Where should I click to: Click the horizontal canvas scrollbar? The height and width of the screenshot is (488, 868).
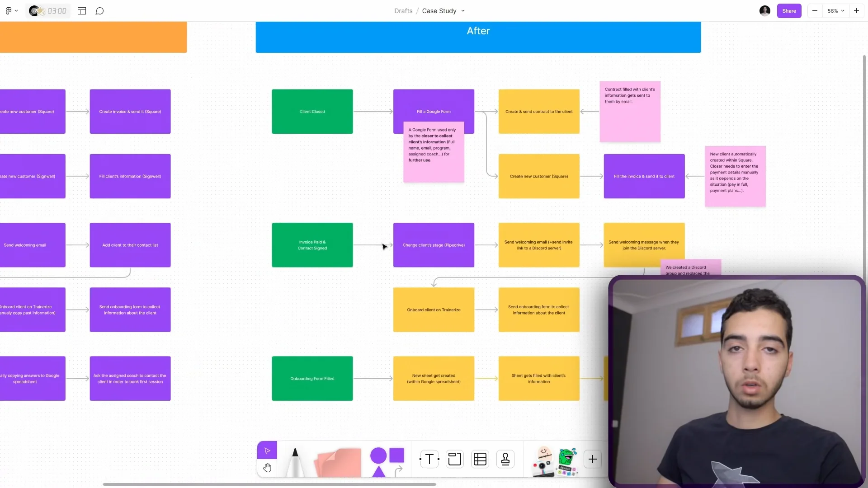[x=269, y=484]
